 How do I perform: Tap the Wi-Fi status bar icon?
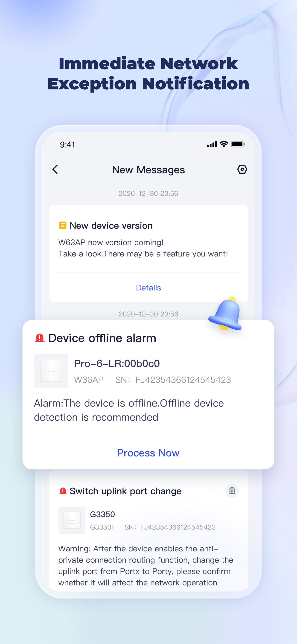click(224, 144)
